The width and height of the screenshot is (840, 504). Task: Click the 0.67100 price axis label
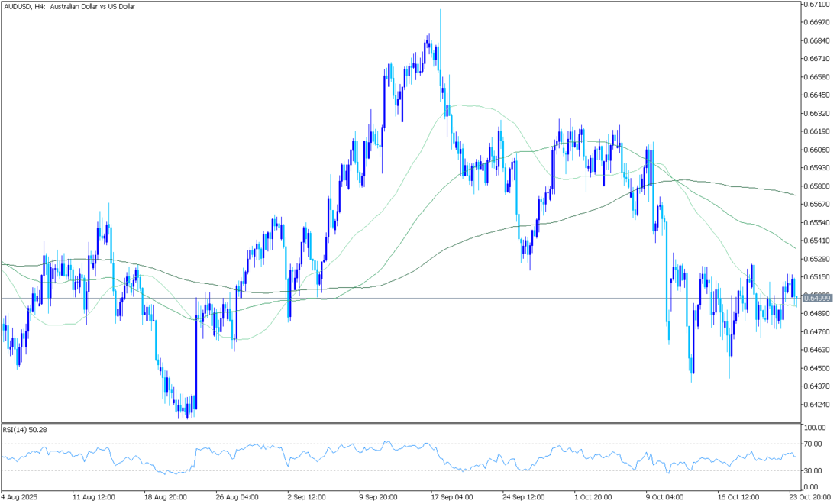(817, 4)
